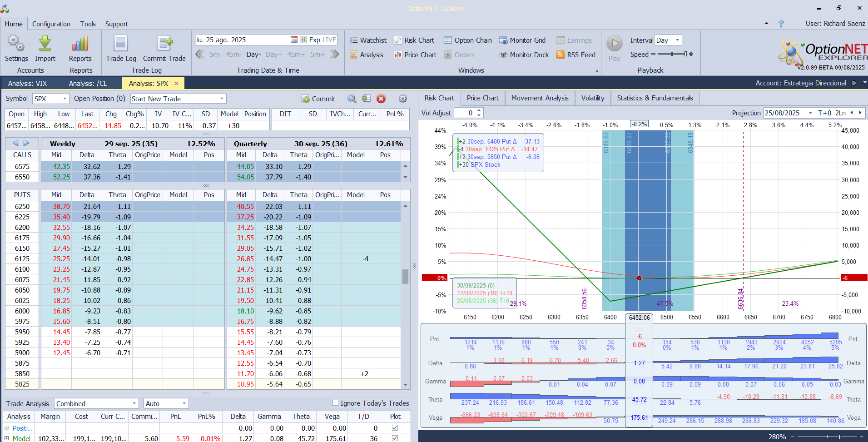The height and width of the screenshot is (442, 868).
Task: Click the playback Speed slider
Action: pos(673,54)
